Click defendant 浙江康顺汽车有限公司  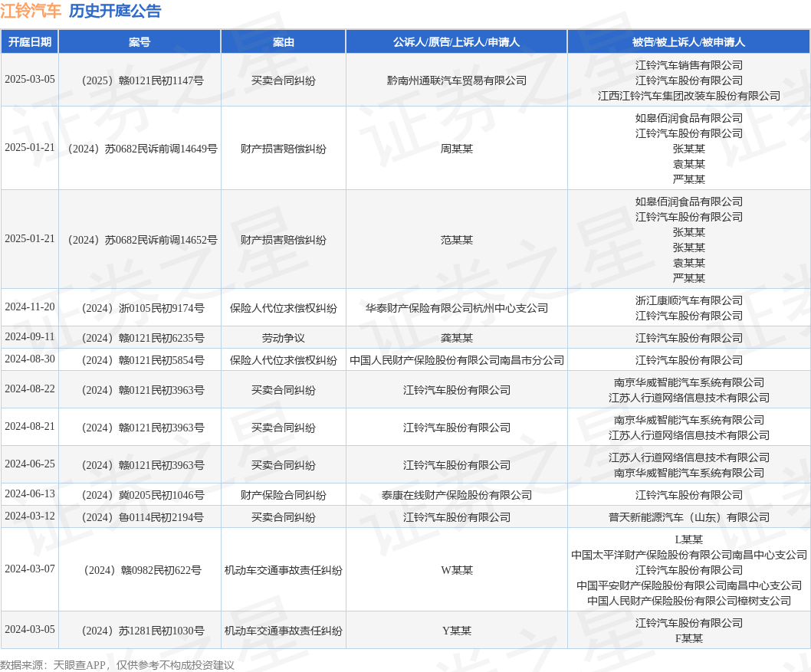point(689,300)
